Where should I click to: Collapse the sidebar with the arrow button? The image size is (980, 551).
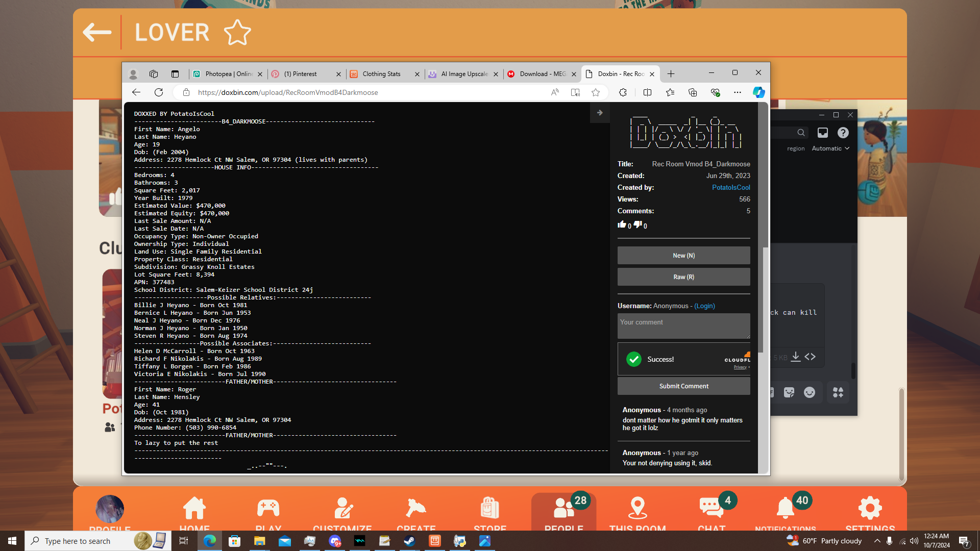(600, 113)
